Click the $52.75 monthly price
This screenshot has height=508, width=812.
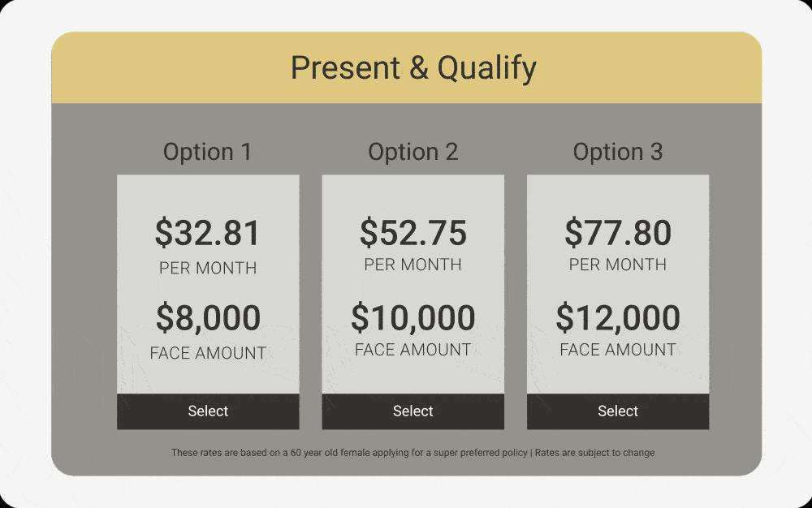(412, 233)
